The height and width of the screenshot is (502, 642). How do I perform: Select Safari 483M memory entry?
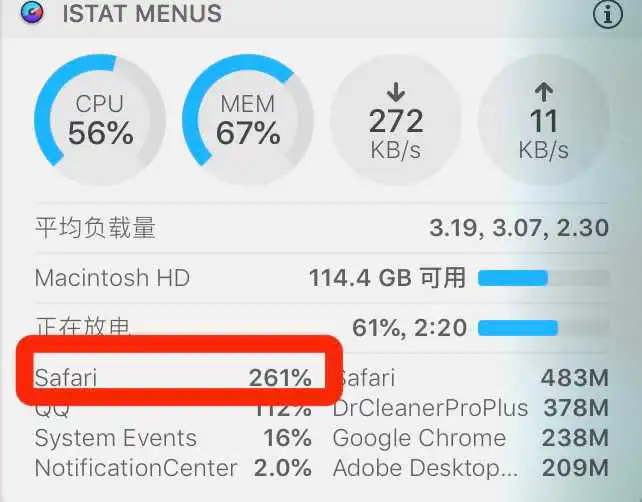pyautogui.click(x=471, y=377)
